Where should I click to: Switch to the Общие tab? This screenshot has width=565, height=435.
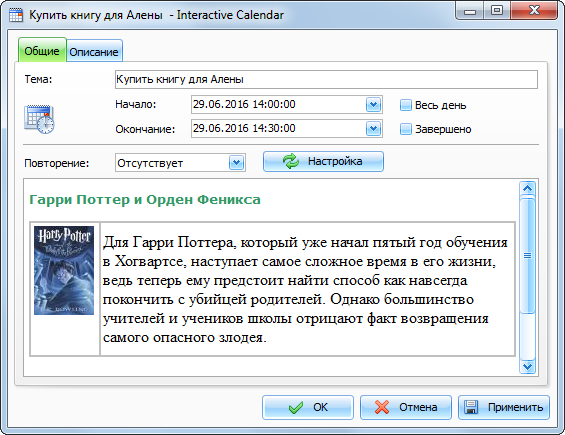(42, 50)
